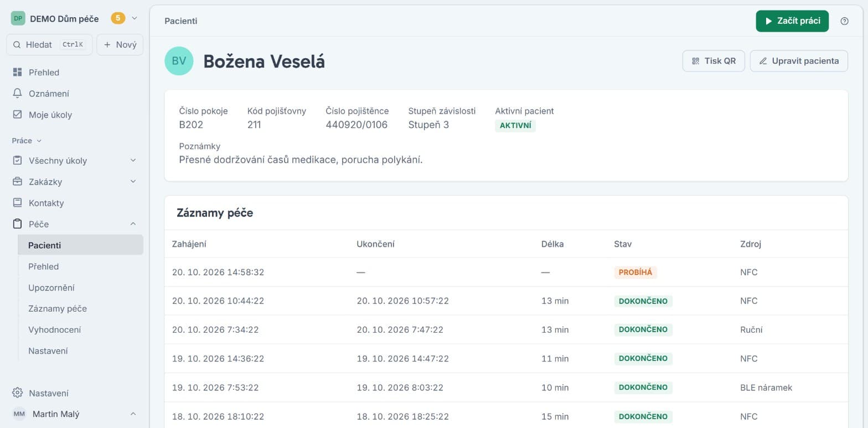Click the Začít práci button

pyautogui.click(x=792, y=21)
